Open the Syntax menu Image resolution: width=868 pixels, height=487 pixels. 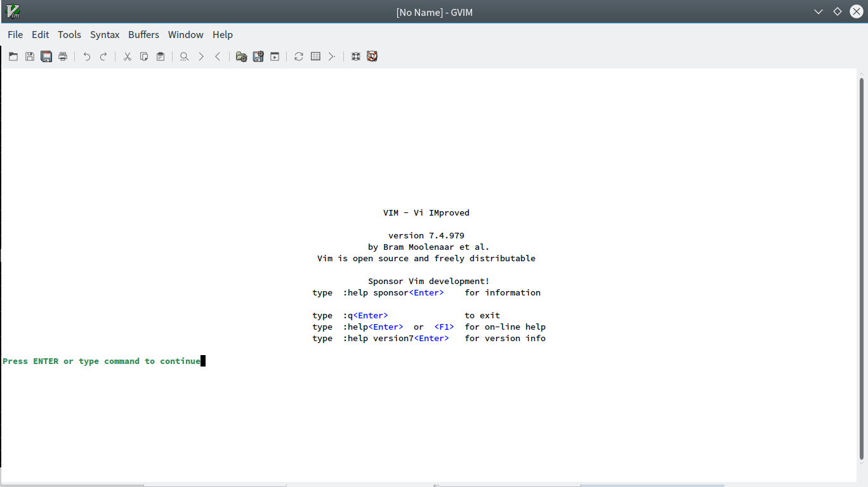tap(105, 35)
